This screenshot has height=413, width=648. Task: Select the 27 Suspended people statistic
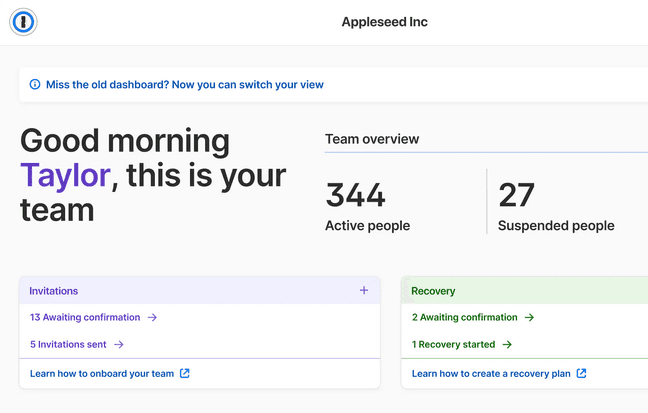click(x=556, y=205)
